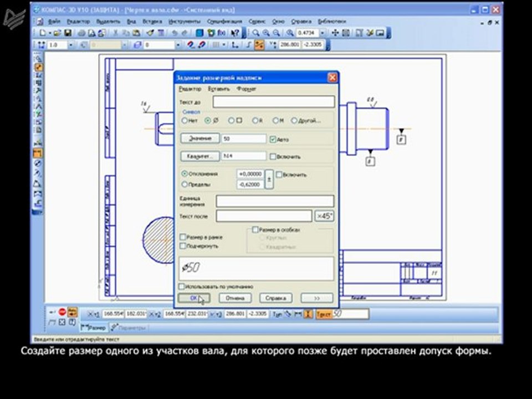Check the 'Размер в скобках' checkbox
The width and height of the screenshot is (532, 399).
(x=255, y=229)
